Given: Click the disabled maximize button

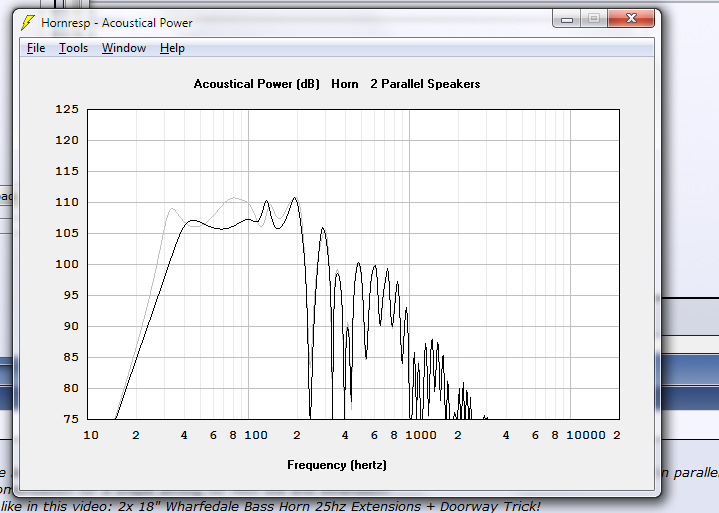Looking at the screenshot, I should click(594, 19).
